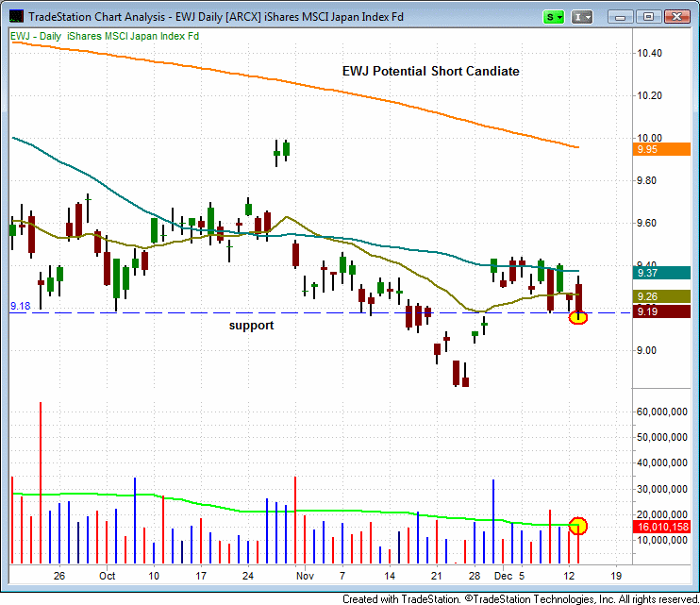Click the EWJ Daily status line label
700x605 pixels.
click(105, 36)
